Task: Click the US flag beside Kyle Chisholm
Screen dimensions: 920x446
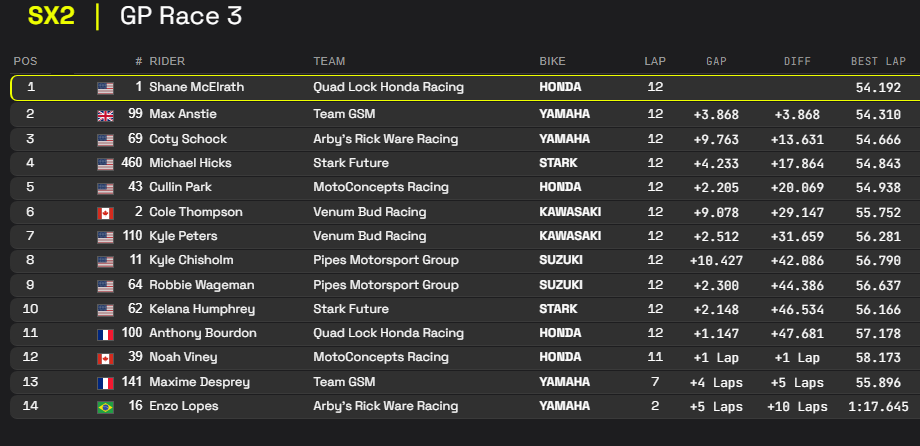Action: click(105, 260)
